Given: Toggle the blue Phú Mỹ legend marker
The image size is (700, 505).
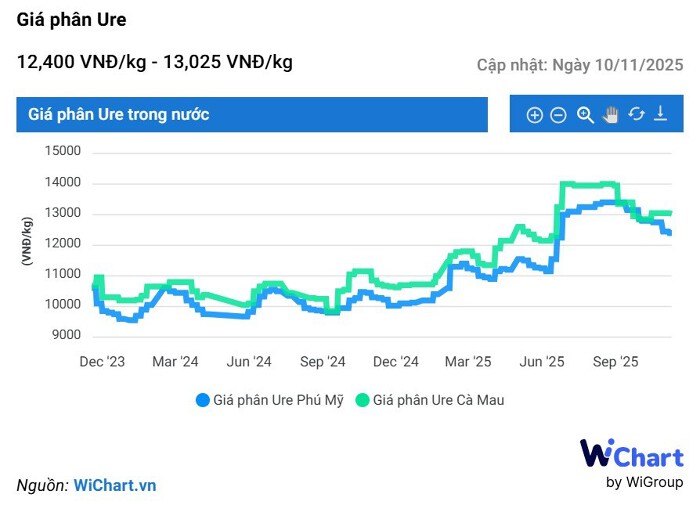Looking at the screenshot, I should pyautogui.click(x=203, y=400).
